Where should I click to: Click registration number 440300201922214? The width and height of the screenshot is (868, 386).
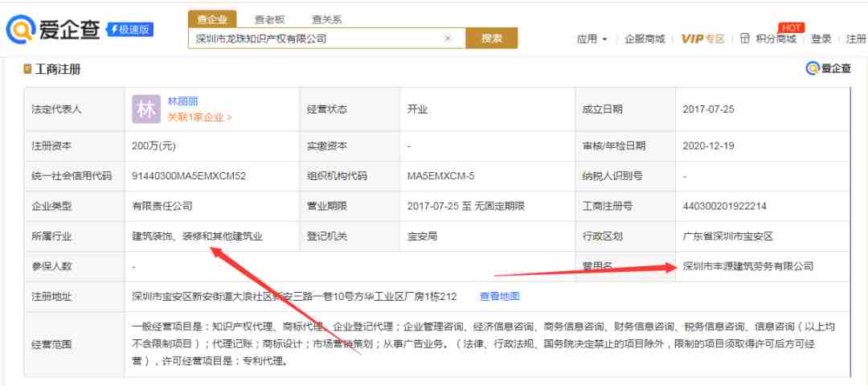(725, 206)
